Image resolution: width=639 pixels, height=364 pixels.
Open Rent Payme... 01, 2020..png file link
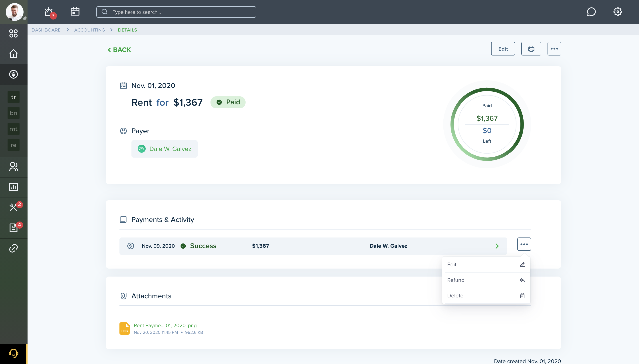[x=165, y=326]
